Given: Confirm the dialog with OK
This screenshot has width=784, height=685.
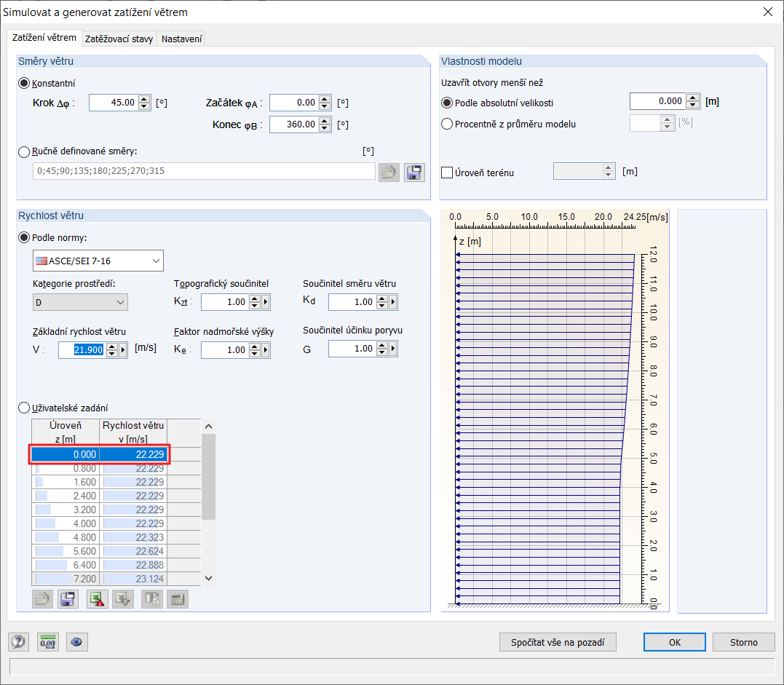Looking at the screenshot, I should 674,642.
